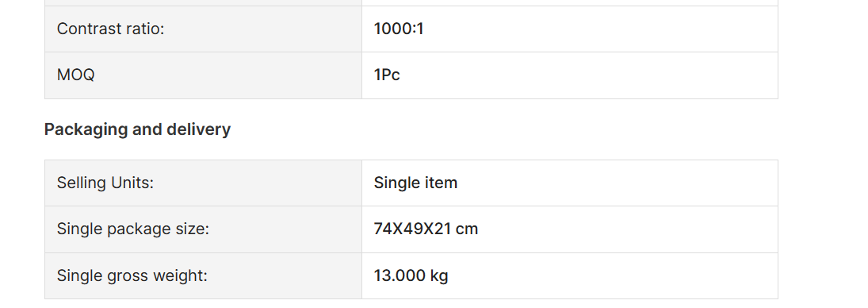Click the Packaging and delivery heading
Screen dimensions: 868x308
(x=137, y=129)
